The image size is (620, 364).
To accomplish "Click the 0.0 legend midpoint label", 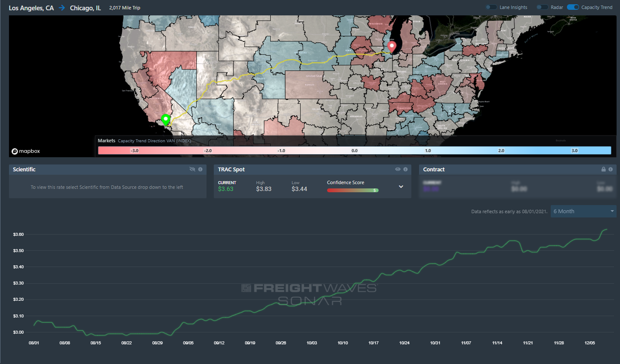I will point(354,150).
